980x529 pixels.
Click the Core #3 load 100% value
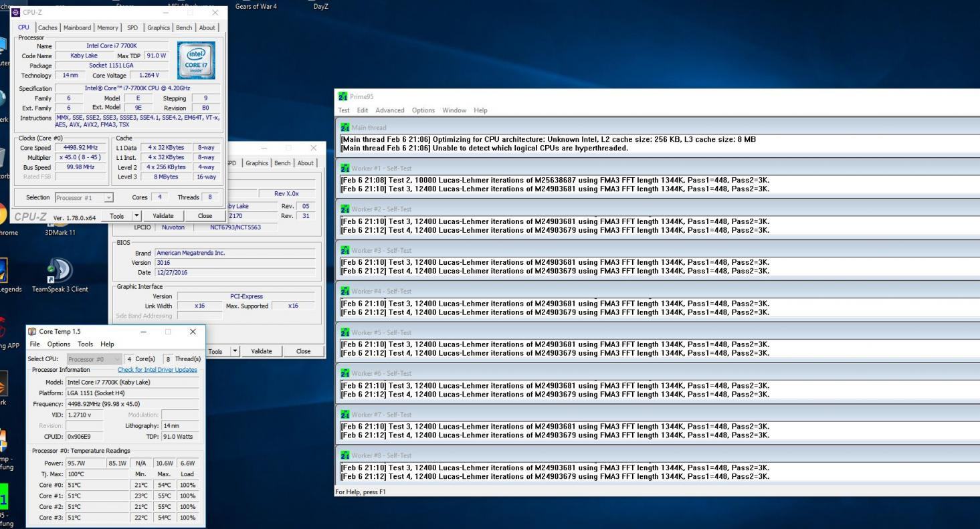(187, 518)
